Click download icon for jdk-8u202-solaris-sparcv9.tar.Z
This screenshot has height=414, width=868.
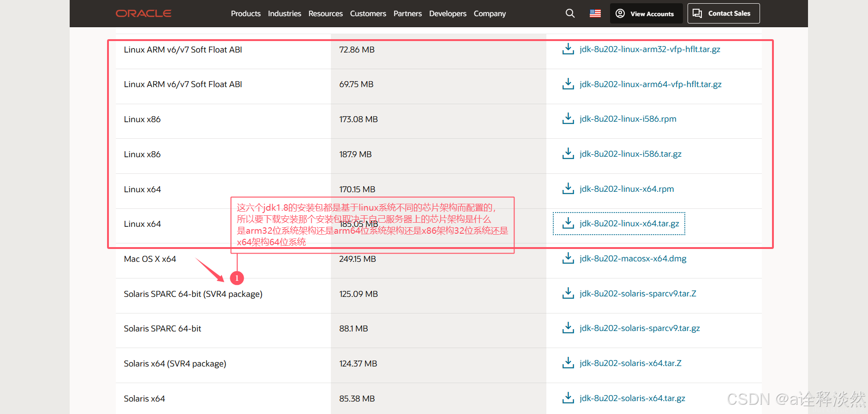click(568, 293)
